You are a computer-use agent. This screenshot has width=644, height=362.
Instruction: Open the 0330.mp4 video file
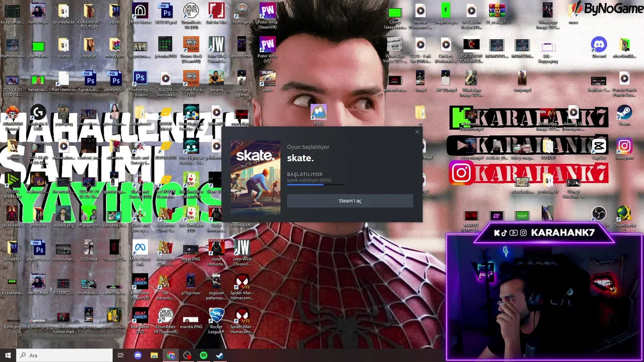[89, 250]
